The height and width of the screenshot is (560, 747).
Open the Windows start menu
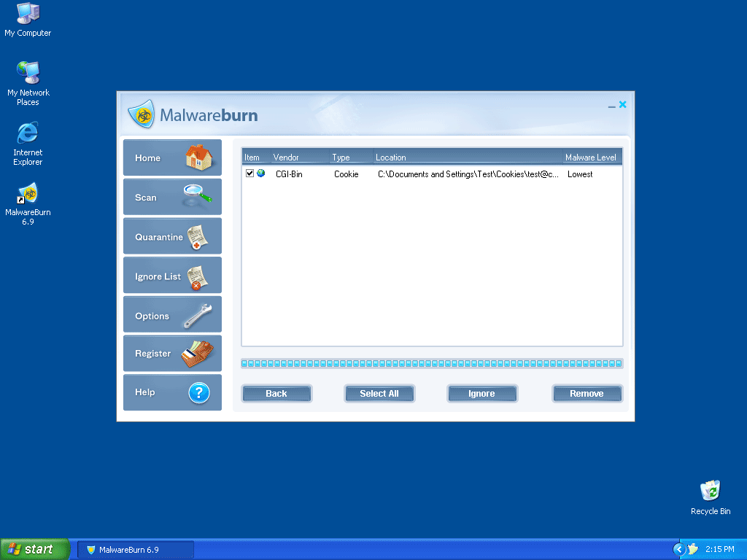(35, 549)
